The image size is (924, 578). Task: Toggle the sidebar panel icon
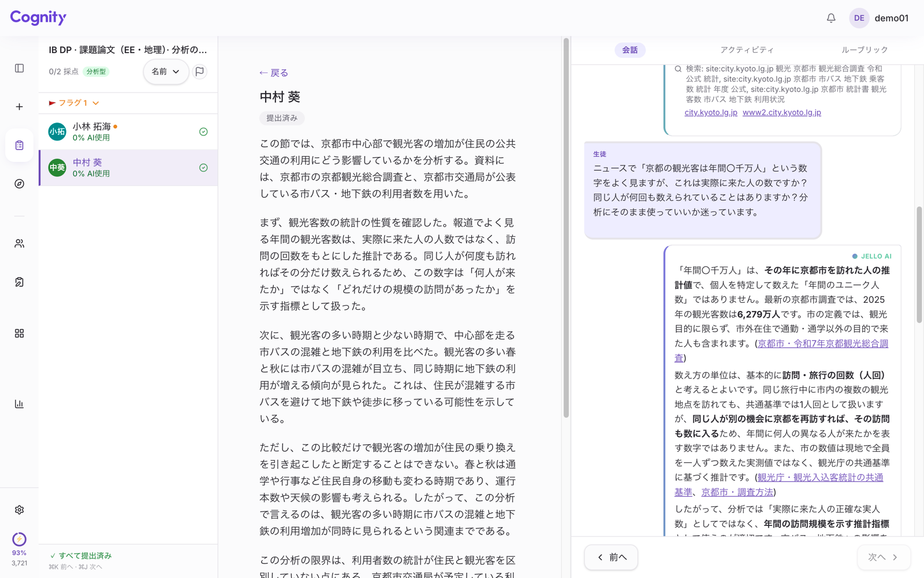[x=19, y=68]
